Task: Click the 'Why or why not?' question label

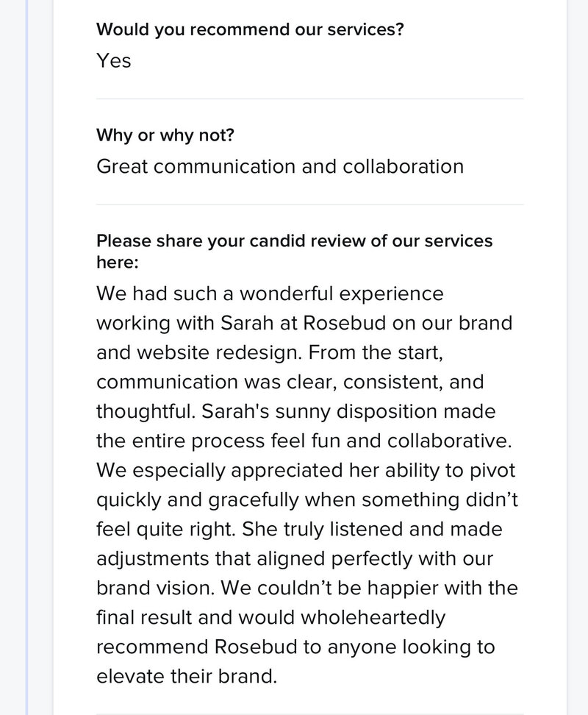Action: pyautogui.click(x=165, y=135)
